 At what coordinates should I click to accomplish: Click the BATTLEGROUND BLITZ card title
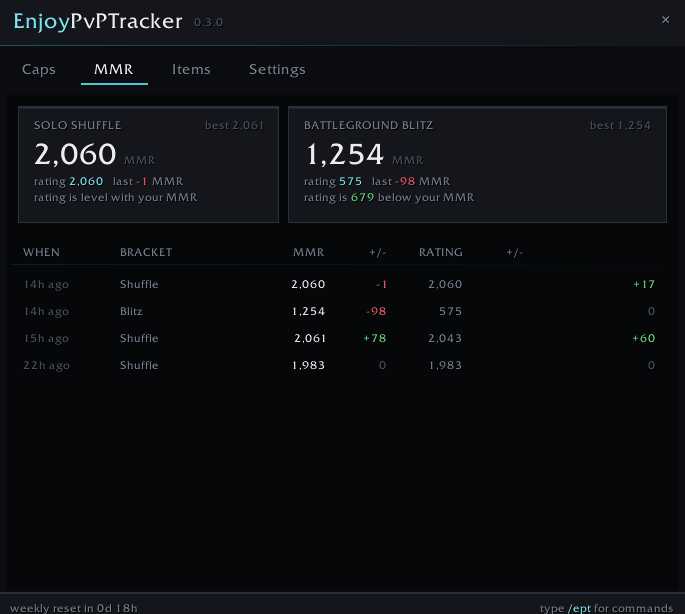(368, 125)
